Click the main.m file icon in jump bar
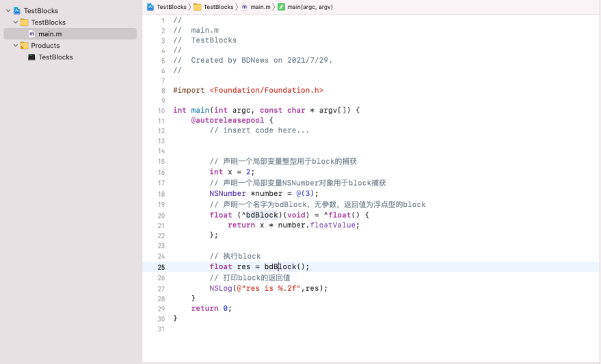The height and width of the screenshot is (364, 601). coord(244,7)
